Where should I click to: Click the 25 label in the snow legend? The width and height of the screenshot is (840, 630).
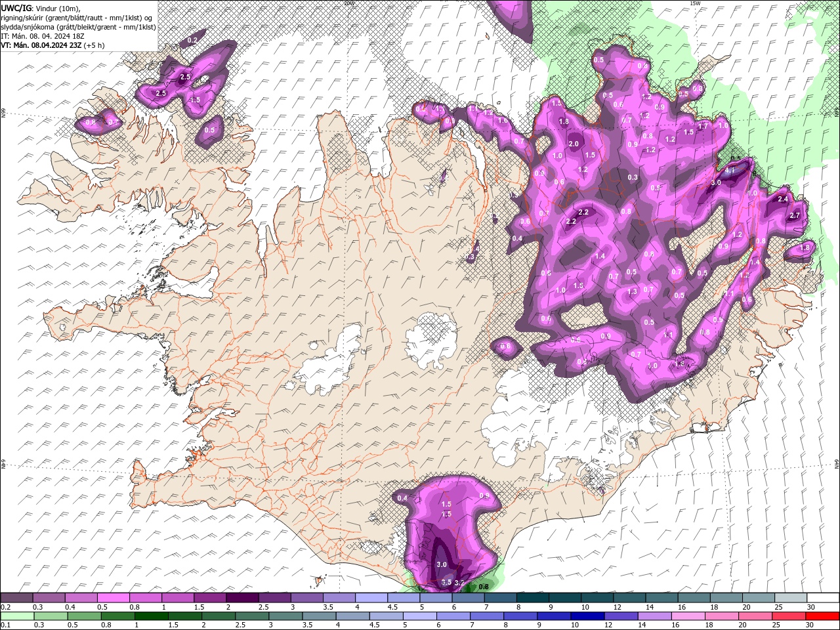778,607
